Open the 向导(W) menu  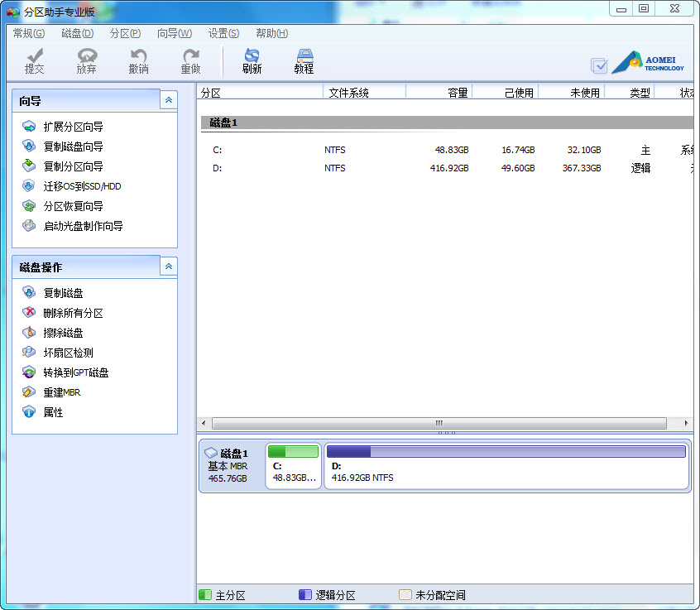point(174,33)
